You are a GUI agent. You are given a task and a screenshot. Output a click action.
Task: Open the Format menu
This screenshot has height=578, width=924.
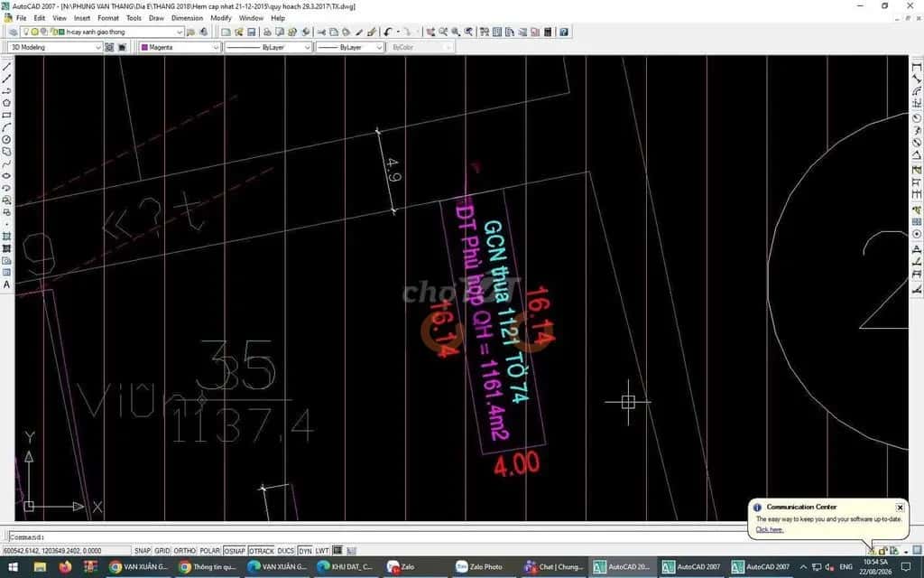pyautogui.click(x=108, y=18)
